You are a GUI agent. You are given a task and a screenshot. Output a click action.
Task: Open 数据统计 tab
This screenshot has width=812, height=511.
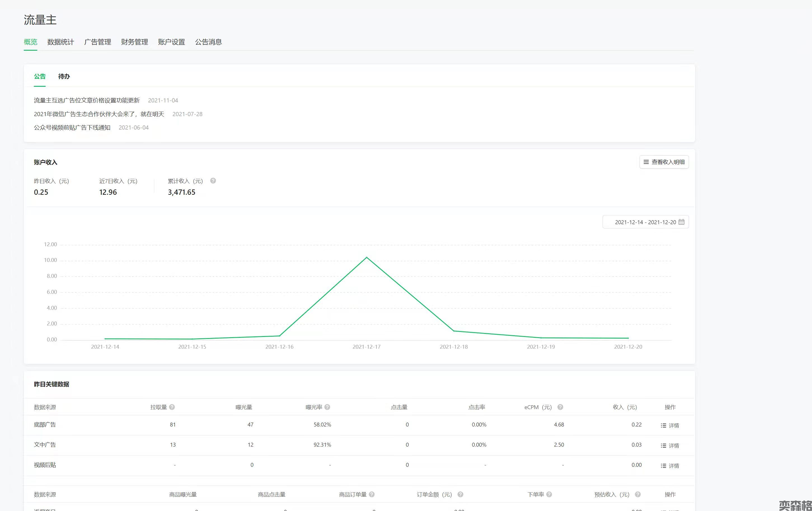[x=61, y=42]
